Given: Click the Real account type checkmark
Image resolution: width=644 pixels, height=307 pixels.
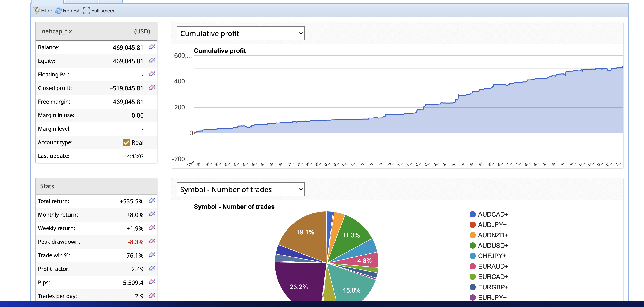Looking at the screenshot, I should coord(126,143).
